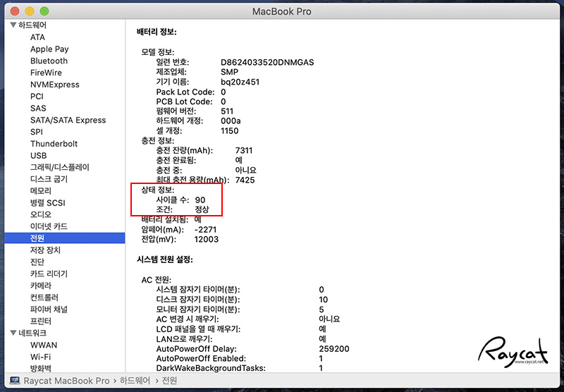Click the 네트워크 category label
This screenshot has width=564, height=392.
(32, 333)
